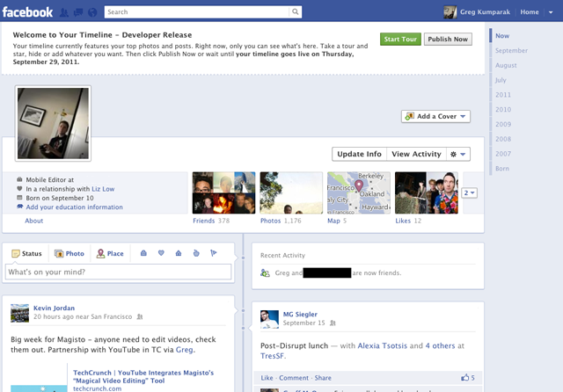Image resolution: width=563 pixels, height=392 pixels.
Task: Click the Search input field
Action: click(x=197, y=11)
